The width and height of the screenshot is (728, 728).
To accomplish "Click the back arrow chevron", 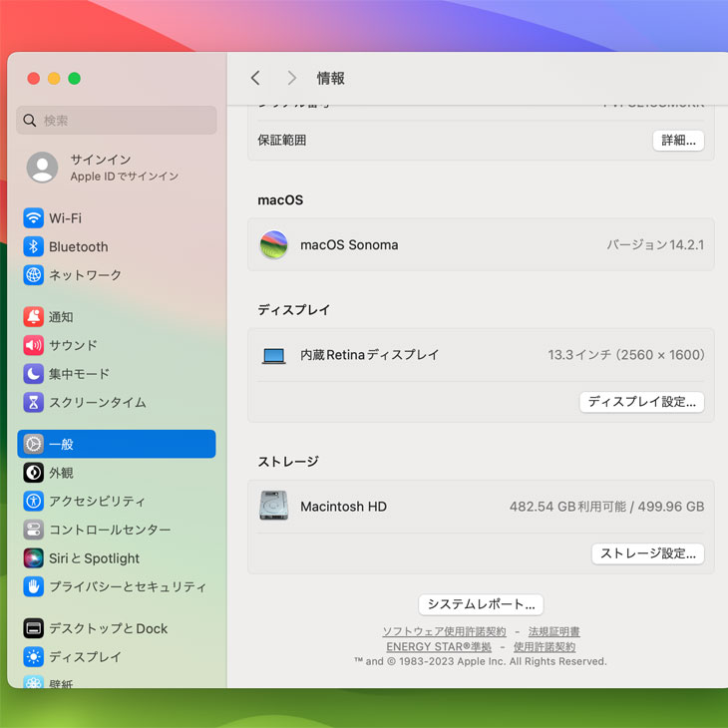I will 255,78.
